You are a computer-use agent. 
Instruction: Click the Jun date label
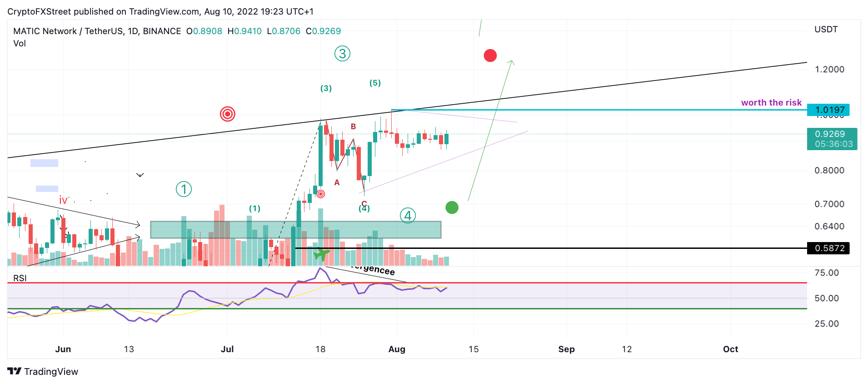(63, 349)
